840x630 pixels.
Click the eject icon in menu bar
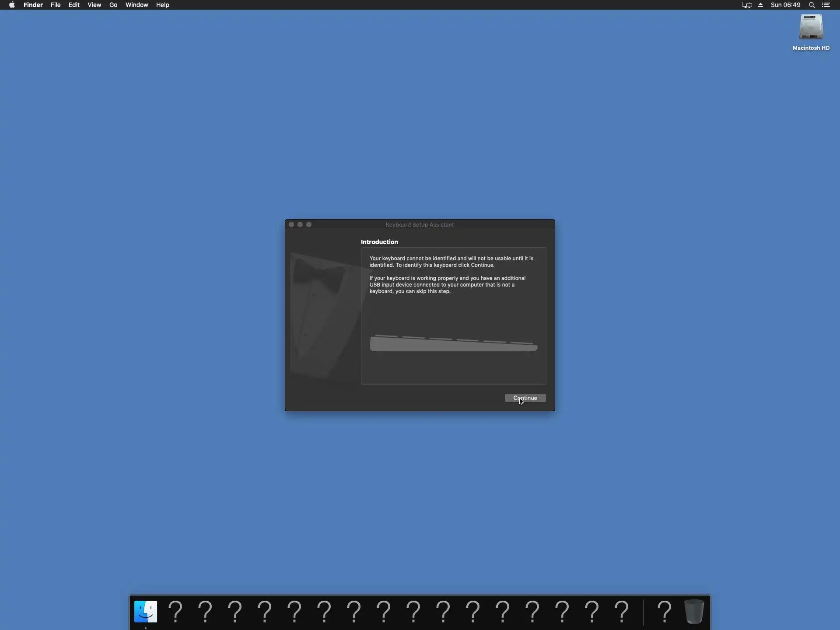[x=760, y=5]
